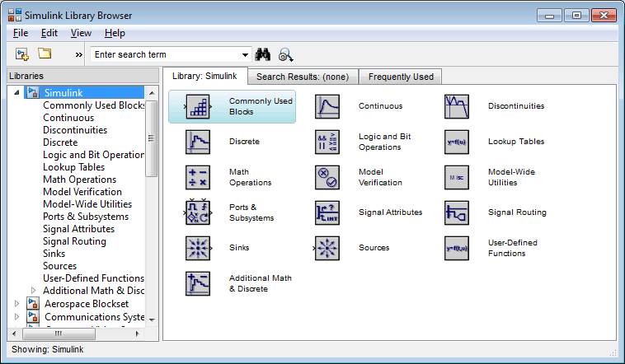Image resolution: width=625 pixels, height=364 pixels.
Task: Click the Communications System library icon in tree
Action: (33, 316)
